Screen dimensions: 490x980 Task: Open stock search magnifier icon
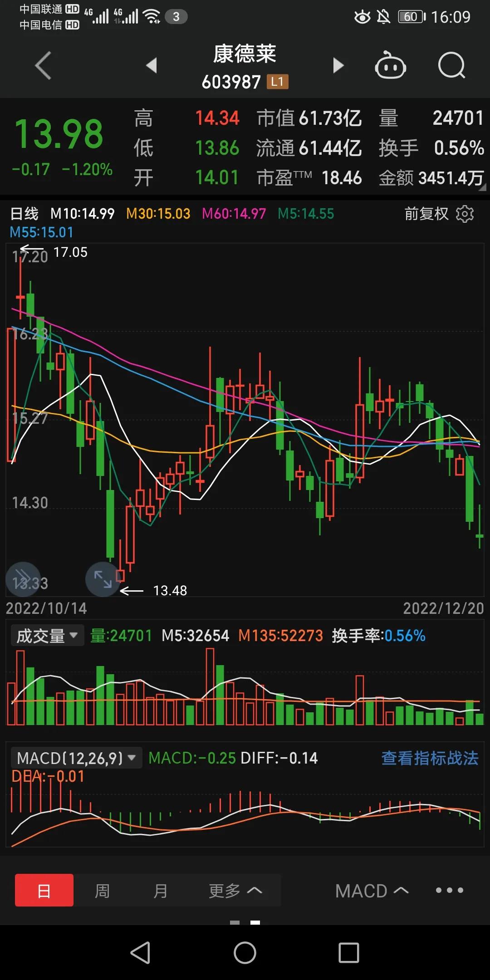click(x=451, y=65)
